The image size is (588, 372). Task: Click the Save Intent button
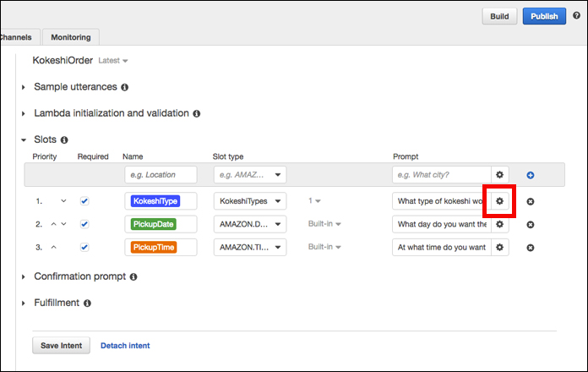pyautogui.click(x=61, y=345)
